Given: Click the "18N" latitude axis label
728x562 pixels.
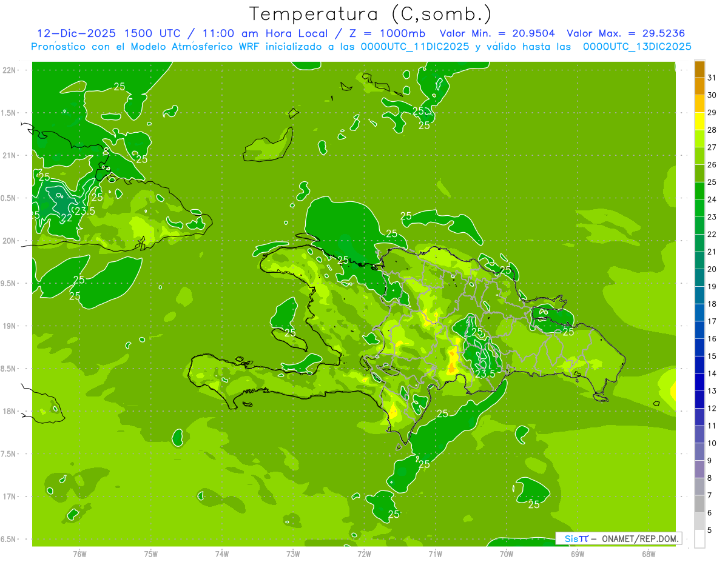Looking at the screenshot, I should (x=9, y=411).
